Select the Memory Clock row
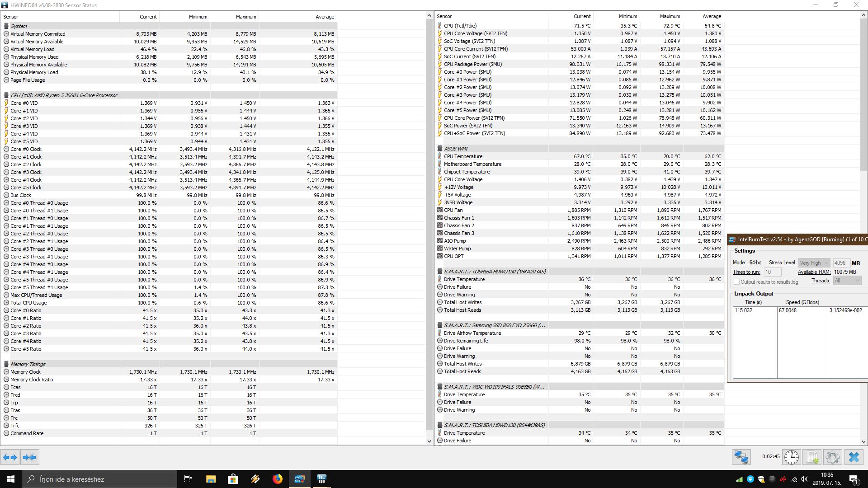 [x=170, y=372]
